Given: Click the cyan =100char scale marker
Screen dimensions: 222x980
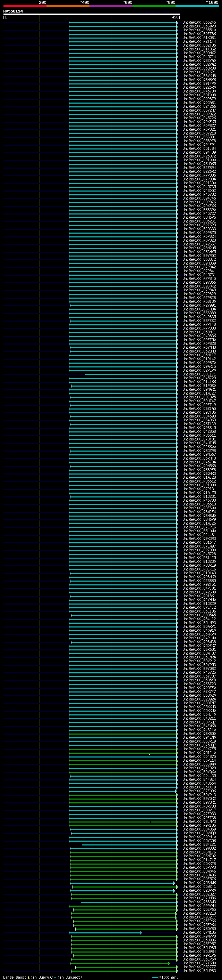Looking at the screenshot, I should [155, 977].
